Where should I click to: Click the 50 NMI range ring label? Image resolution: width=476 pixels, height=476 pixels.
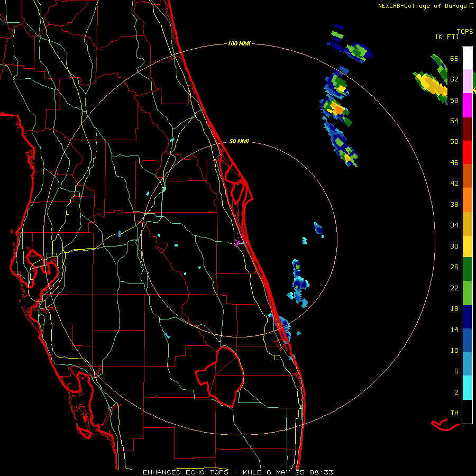239,141
